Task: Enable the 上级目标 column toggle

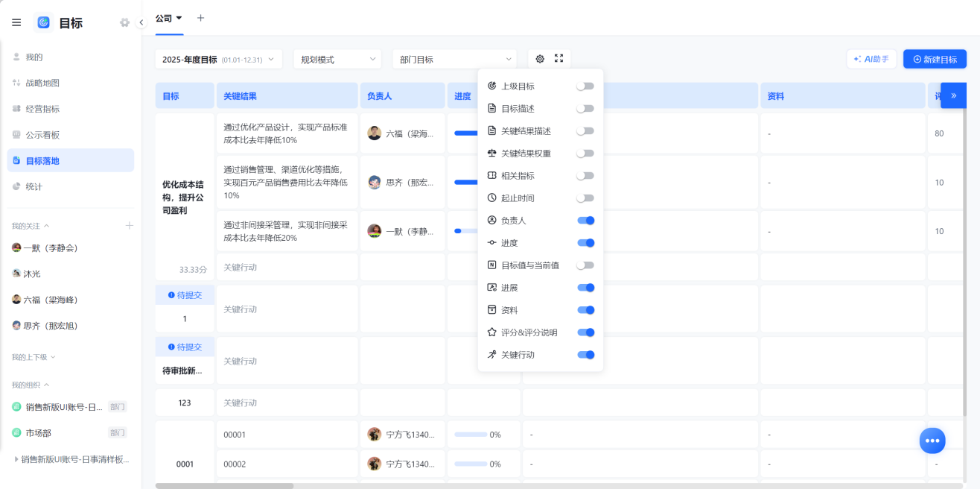Action: (x=585, y=86)
